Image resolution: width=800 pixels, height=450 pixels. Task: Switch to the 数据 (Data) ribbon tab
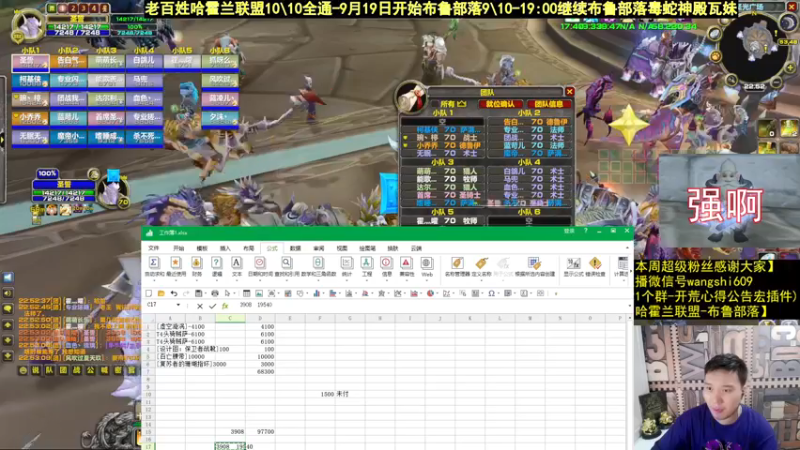coord(295,248)
